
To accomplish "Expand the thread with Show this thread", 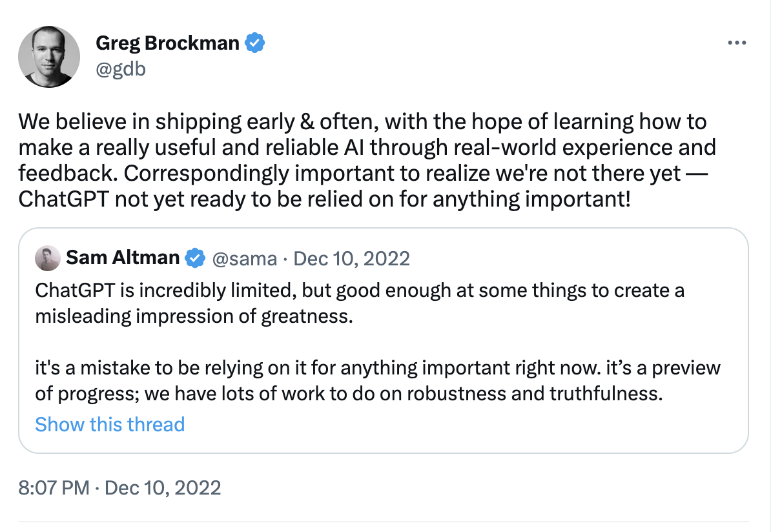I will 110,424.
